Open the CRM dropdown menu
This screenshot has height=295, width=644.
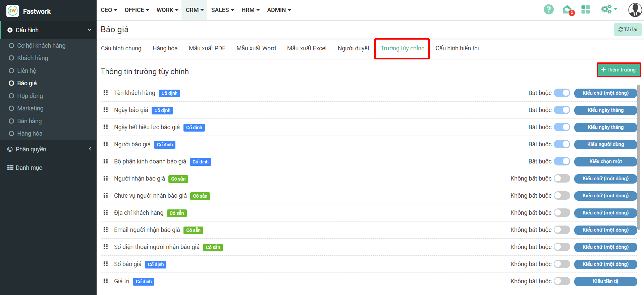(x=195, y=10)
